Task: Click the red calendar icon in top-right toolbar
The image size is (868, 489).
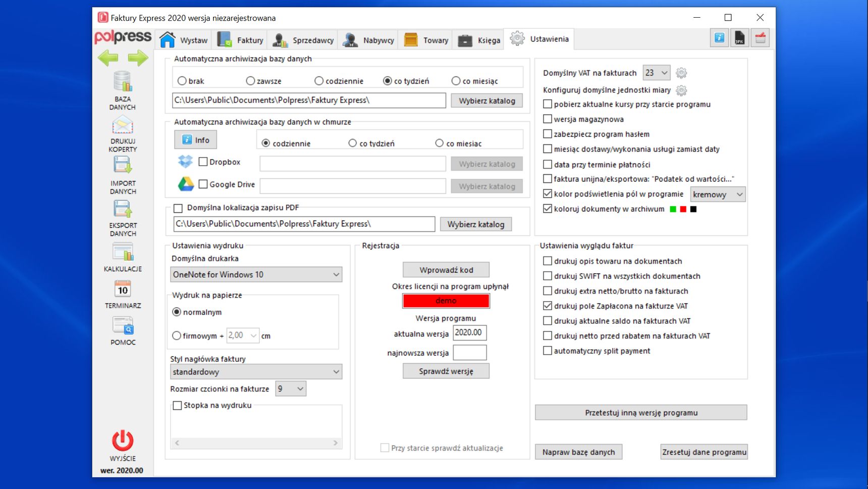Action: (x=760, y=38)
